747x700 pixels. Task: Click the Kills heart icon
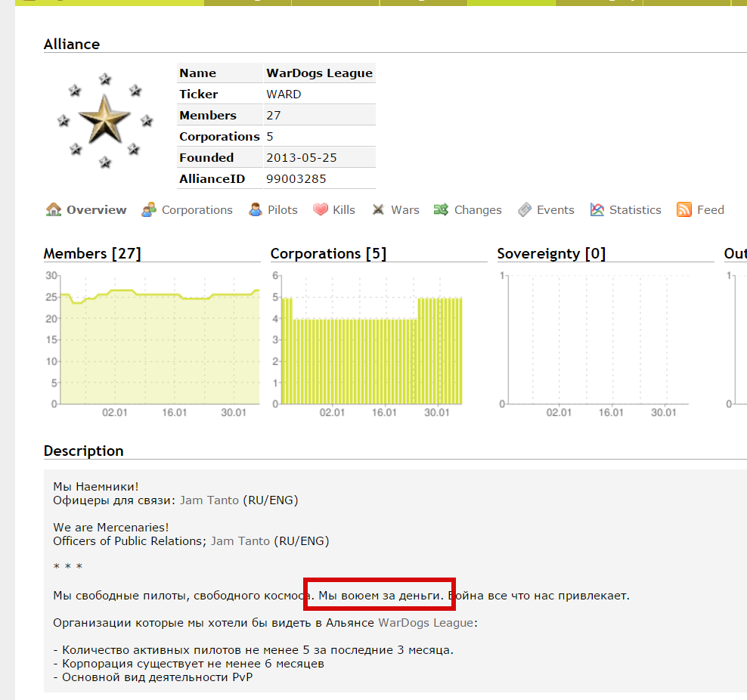(320, 209)
